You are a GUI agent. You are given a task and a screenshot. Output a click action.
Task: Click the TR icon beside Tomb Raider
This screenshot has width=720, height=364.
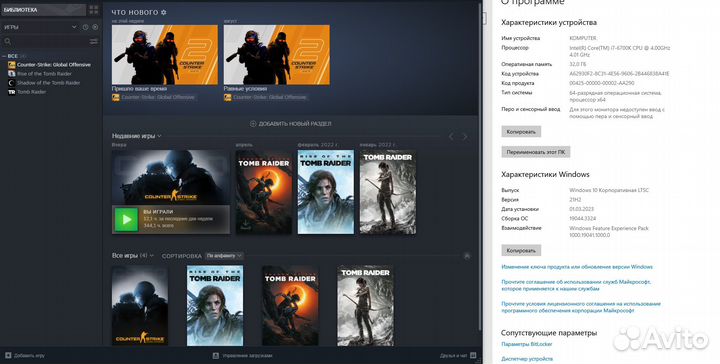[12, 92]
